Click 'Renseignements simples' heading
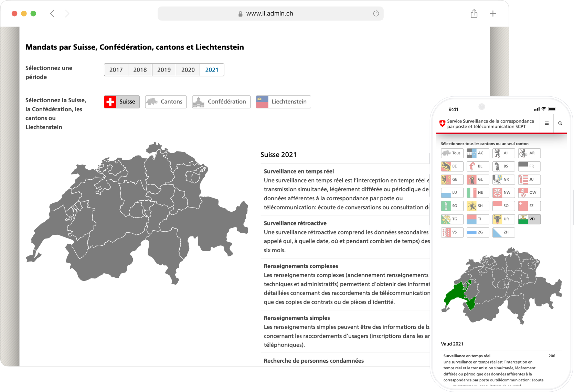574x392 pixels. (297, 318)
